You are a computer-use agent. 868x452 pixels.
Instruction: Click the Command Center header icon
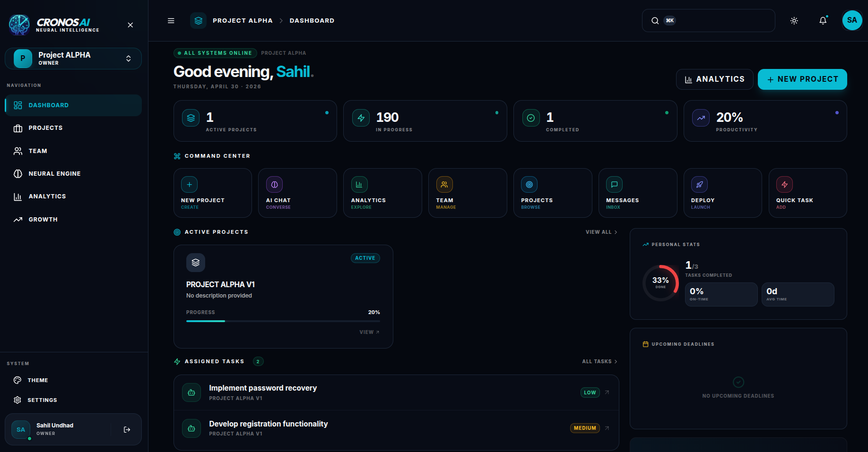click(x=177, y=156)
